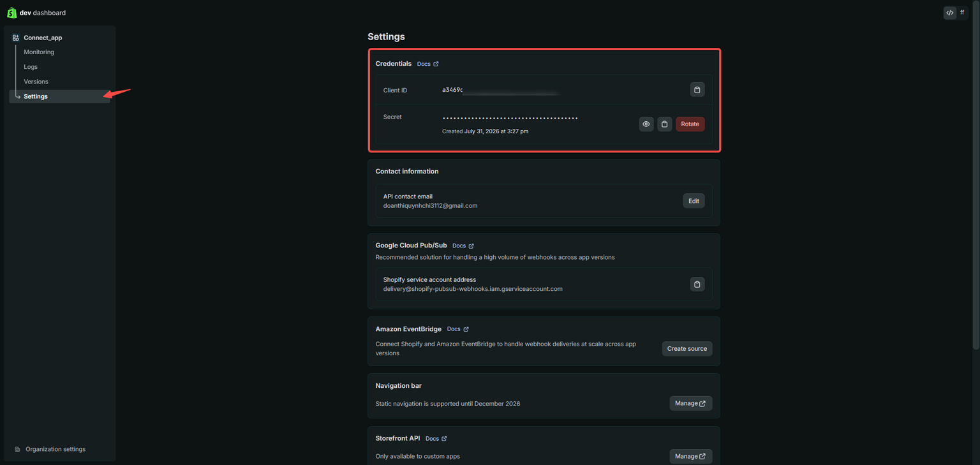Manage the Storefront API settings
The image size is (980, 465).
pos(691,456)
